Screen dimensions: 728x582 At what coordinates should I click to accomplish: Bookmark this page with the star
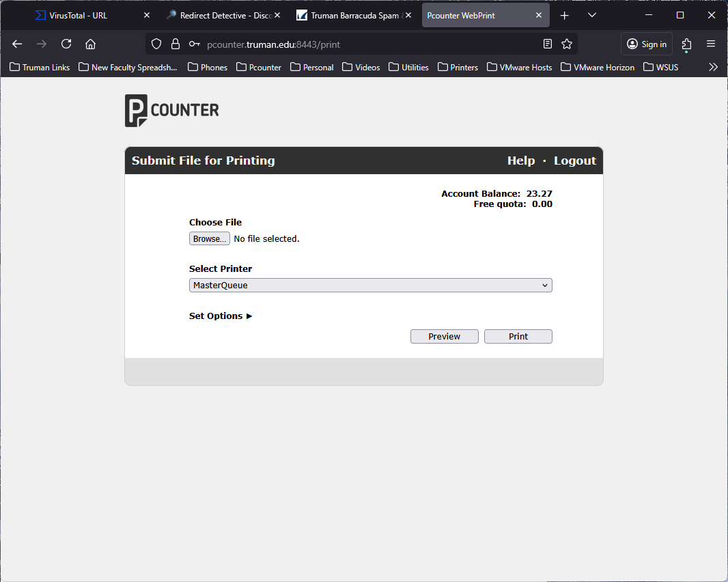coord(567,44)
